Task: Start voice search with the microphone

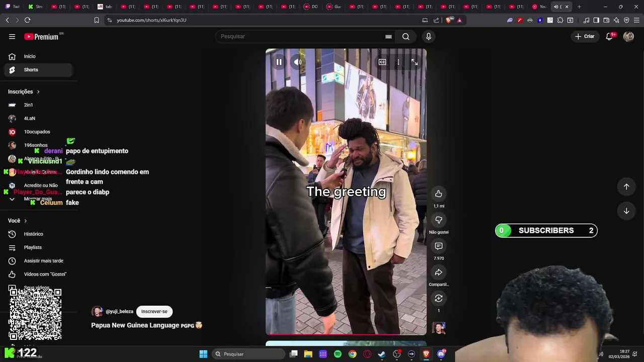Action: (x=429, y=36)
